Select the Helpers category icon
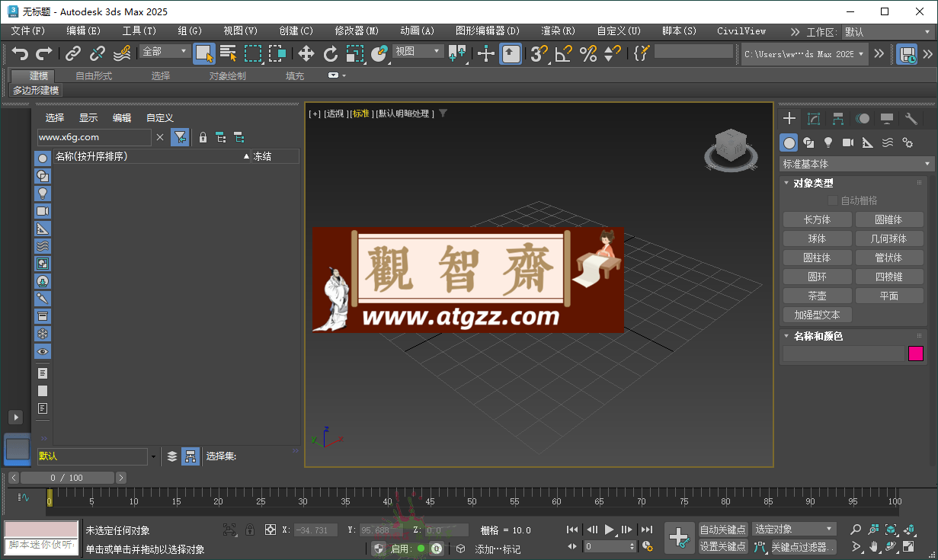The width and height of the screenshot is (938, 560). point(868,142)
